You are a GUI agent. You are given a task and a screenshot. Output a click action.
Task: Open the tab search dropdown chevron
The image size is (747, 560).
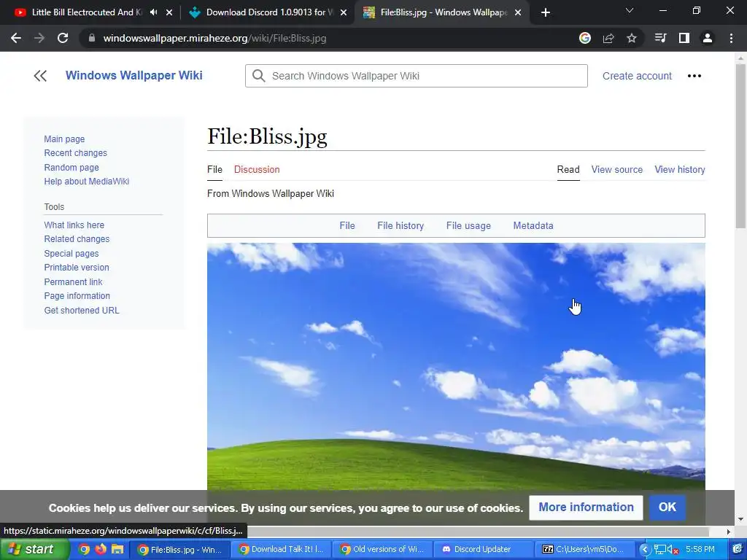[630, 10]
